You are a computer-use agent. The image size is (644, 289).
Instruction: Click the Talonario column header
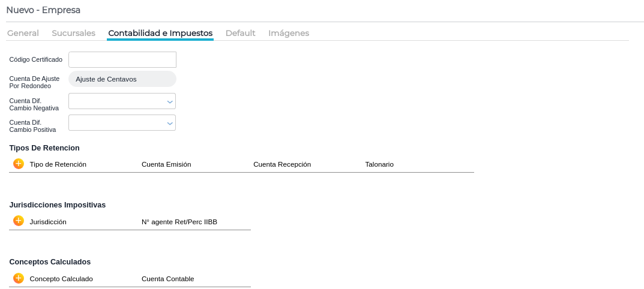pos(379,164)
